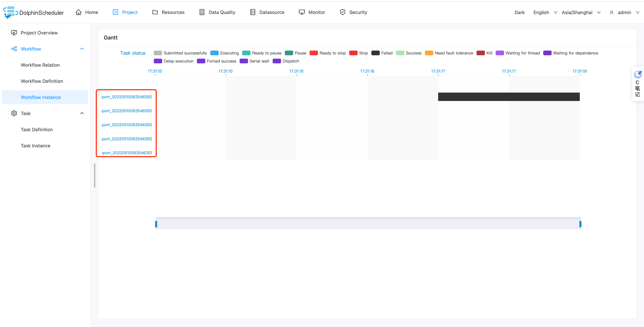The width and height of the screenshot is (644, 327).
Task: Open workflow instance task link ending 20220510063546351
Action: tap(126, 153)
